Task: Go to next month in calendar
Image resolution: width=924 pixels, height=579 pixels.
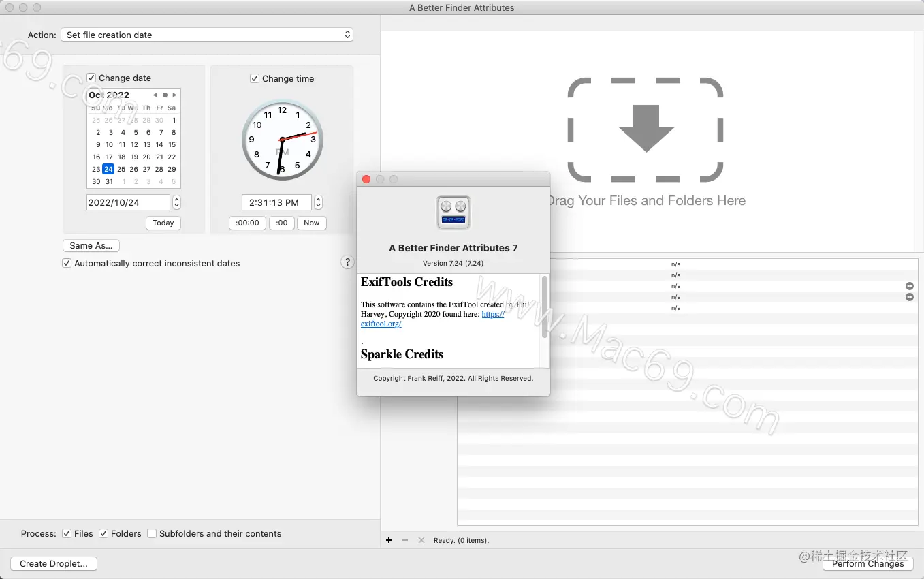Action: (174, 95)
